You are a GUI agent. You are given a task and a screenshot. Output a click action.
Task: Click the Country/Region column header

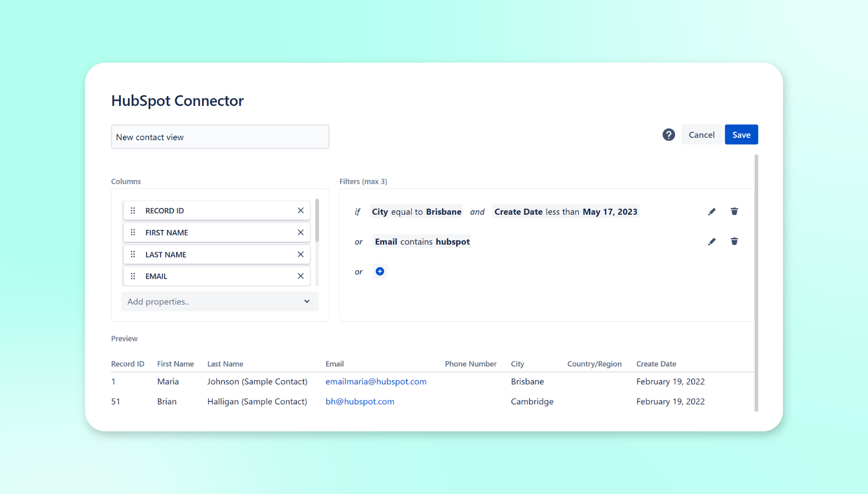594,364
